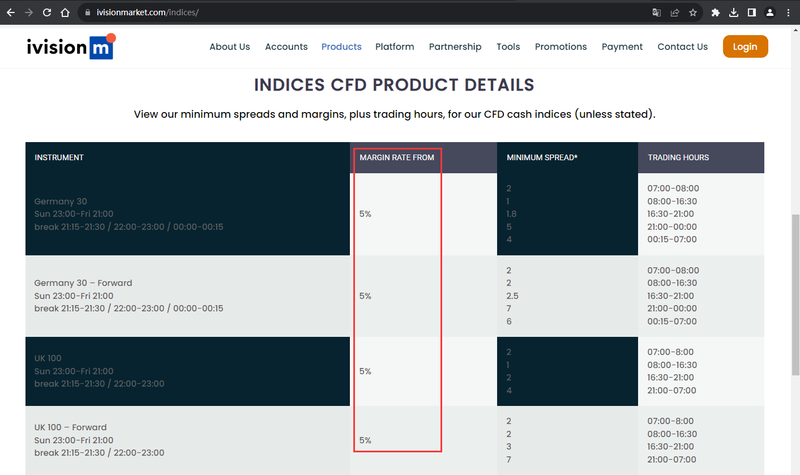Go back using the browser back arrow

coord(10,13)
